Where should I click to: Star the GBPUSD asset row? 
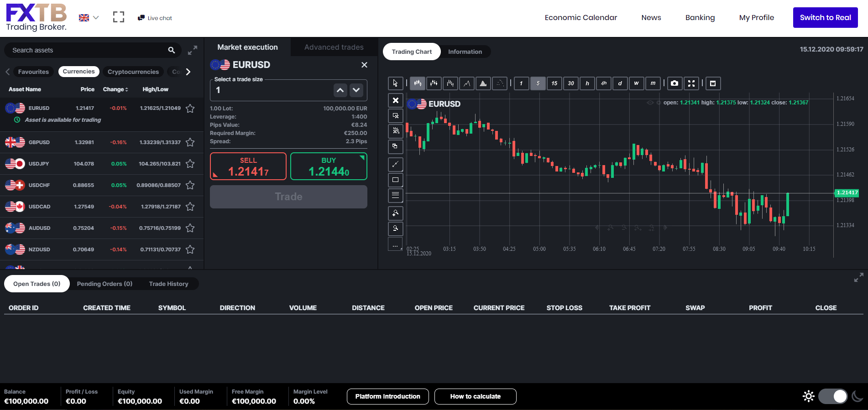tap(190, 142)
